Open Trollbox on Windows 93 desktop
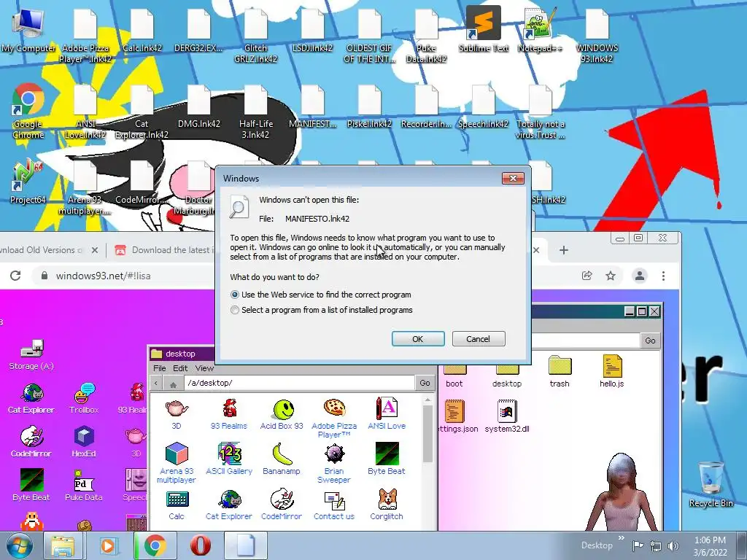Viewport: 747px width, 560px height. point(85,398)
